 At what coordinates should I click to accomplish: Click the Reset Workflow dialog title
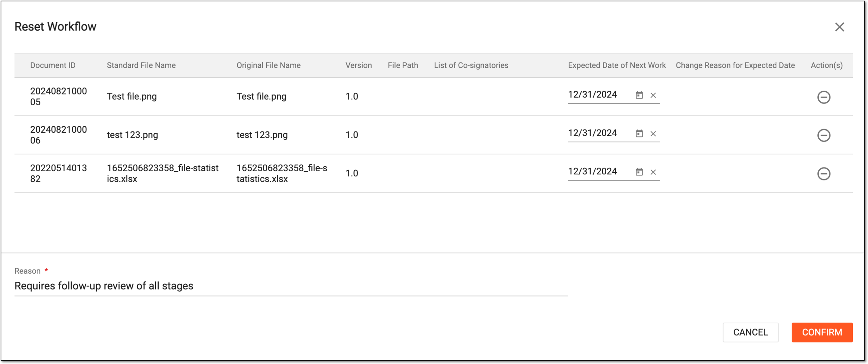coord(55,26)
